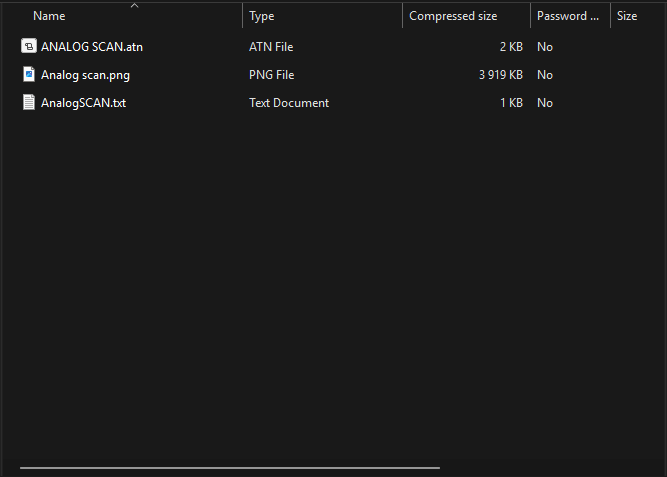Sort by the Size column header
667x477 pixels.
point(627,16)
